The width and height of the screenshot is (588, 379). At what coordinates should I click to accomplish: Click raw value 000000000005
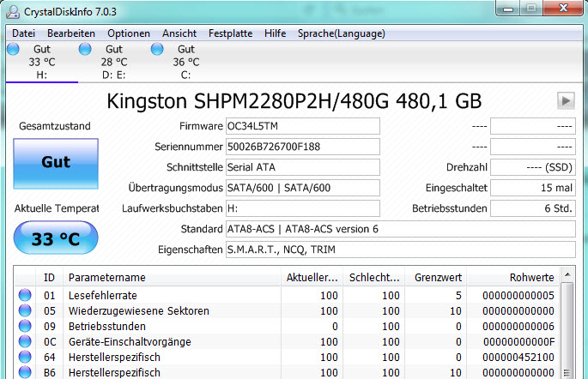pos(518,296)
